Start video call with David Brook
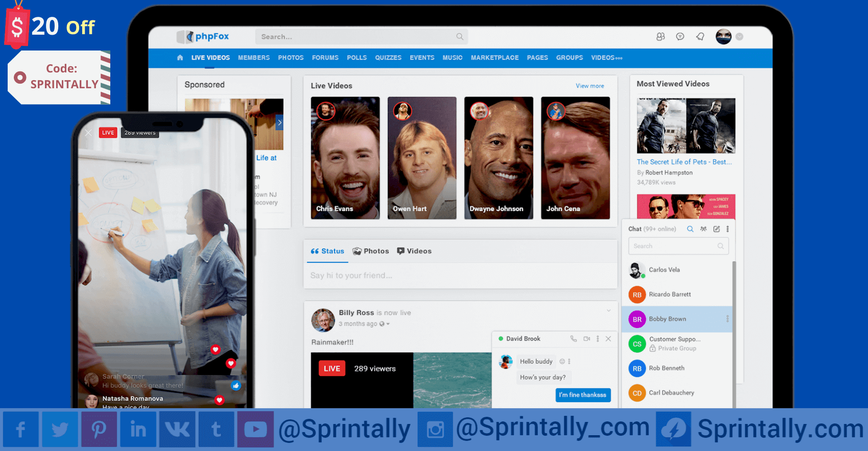The width and height of the screenshot is (868, 451). 587,339
